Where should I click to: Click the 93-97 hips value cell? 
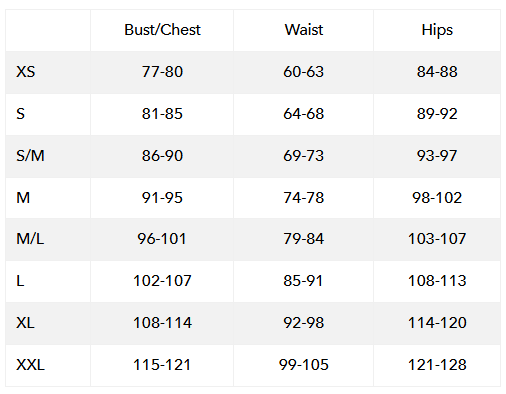click(437, 156)
